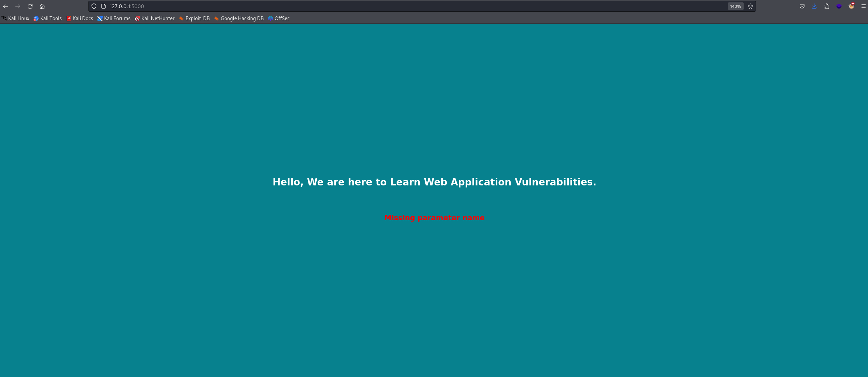Open the Exploit-DB bookmark
The image size is (868, 377).
pos(194,18)
